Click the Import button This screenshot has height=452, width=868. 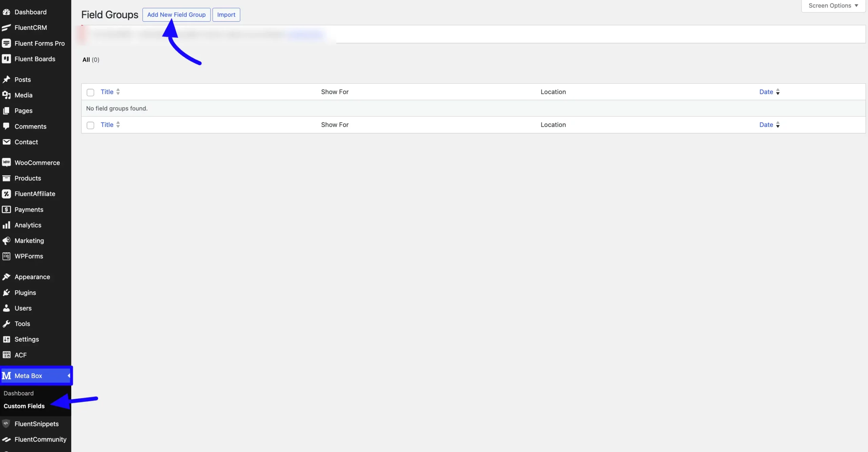click(x=226, y=15)
